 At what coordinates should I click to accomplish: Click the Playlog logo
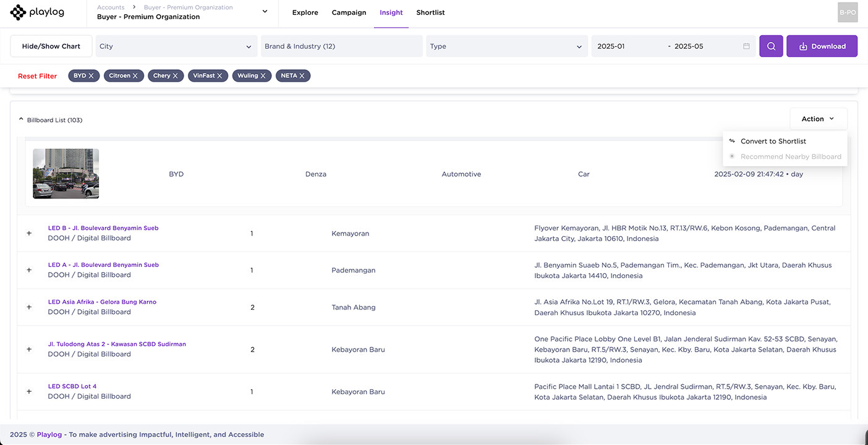pos(37,12)
